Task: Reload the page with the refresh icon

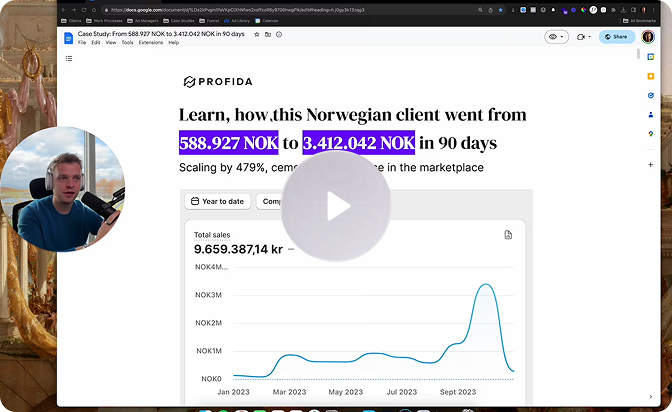Action: pyautogui.click(x=84, y=10)
